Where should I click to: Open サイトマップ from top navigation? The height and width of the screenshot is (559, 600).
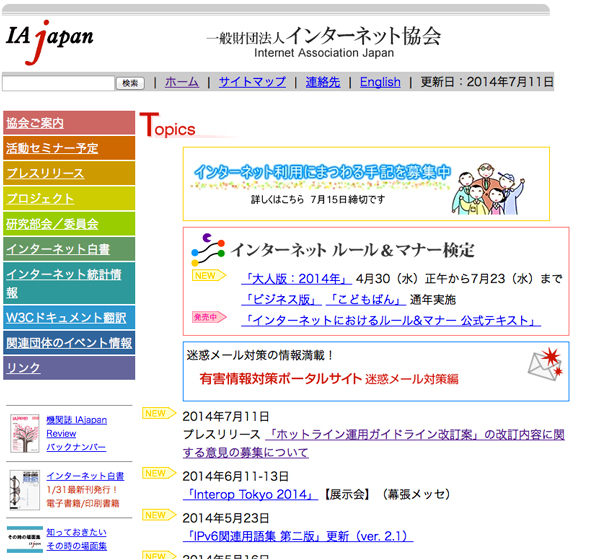[252, 82]
